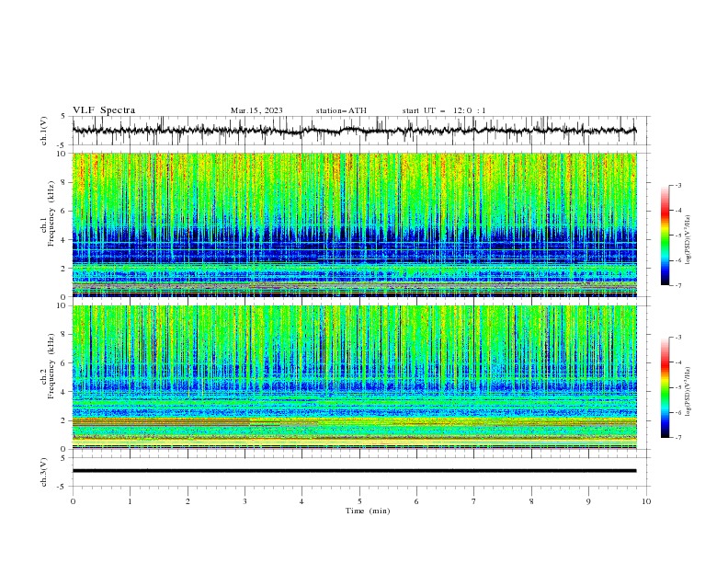Click the "5" minute tick on time axis
Screen dimensions: 728x563
tap(359, 501)
